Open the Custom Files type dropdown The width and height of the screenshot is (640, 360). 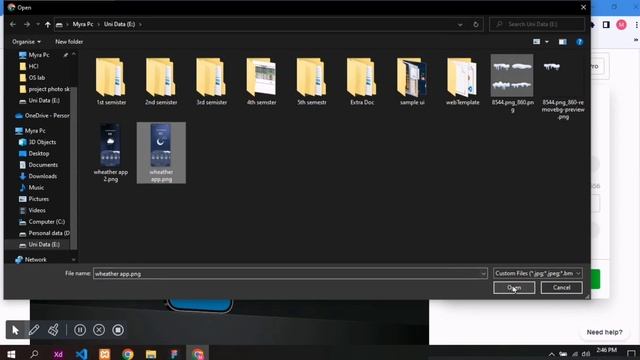click(x=538, y=273)
